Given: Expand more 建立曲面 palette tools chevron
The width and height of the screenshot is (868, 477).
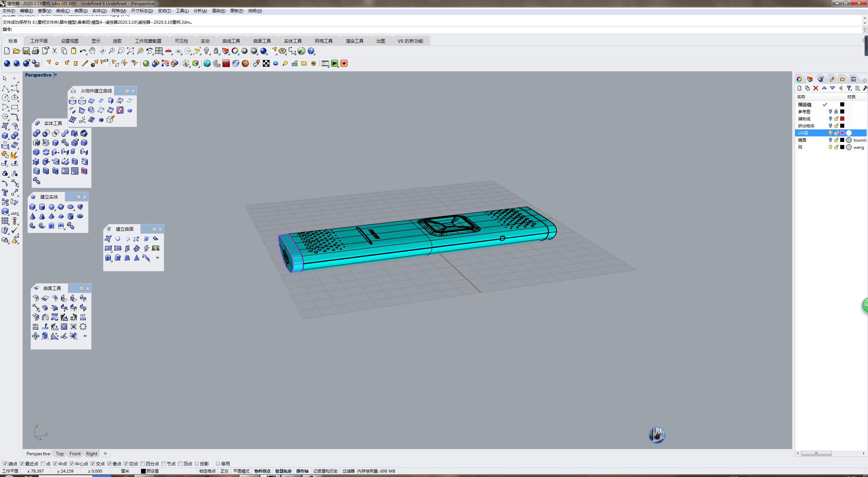Looking at the screenshot, I should click(x=157, y=257).
